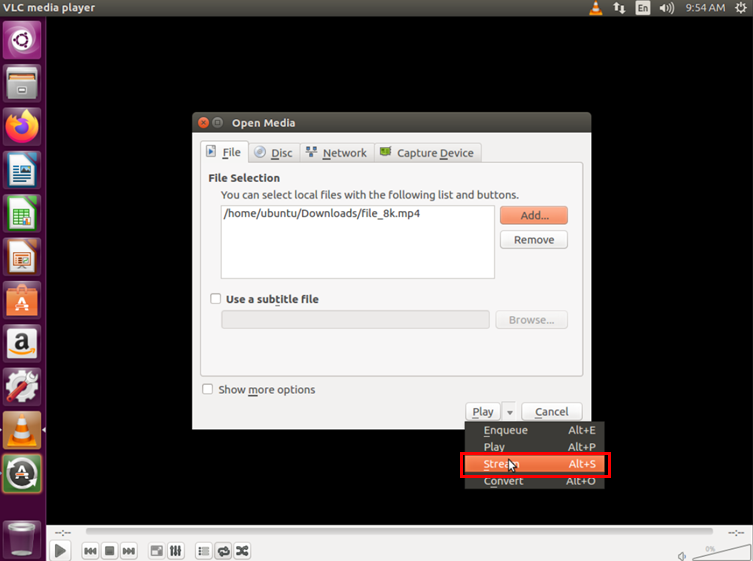The height and width of the screenshot is (561, 753).
Task: Open Ubuntu Software Center from the dock
Action: 22,300
